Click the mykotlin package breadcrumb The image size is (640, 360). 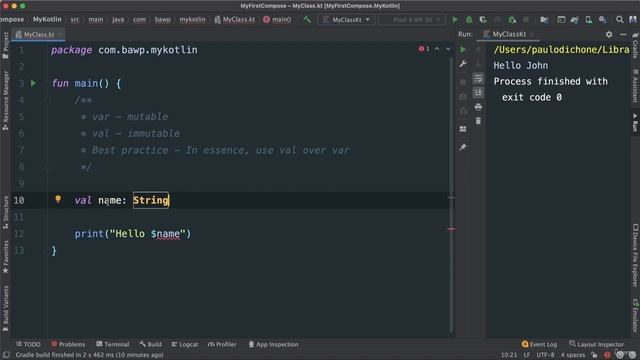[x=192, y=19]
